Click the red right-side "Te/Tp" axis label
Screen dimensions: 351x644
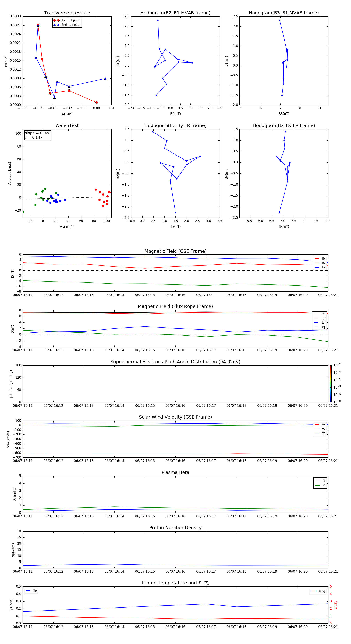point(336,605)
